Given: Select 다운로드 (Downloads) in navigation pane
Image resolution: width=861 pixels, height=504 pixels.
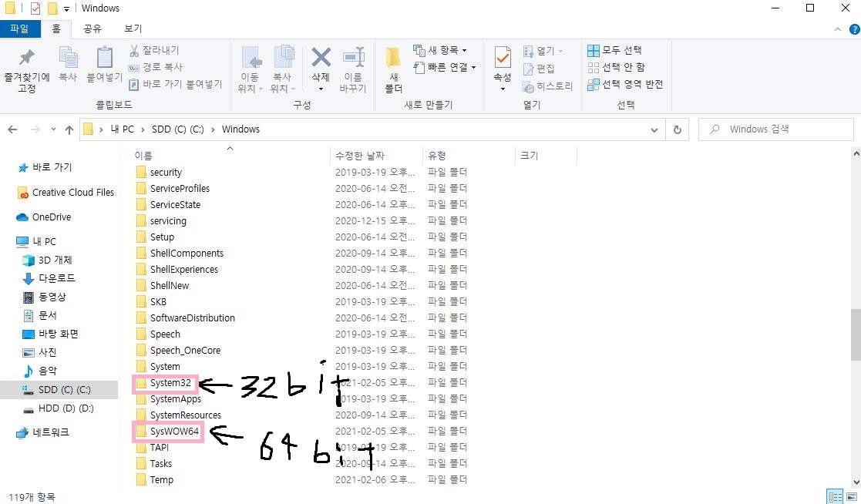Looking at the screenshot, I should (x=56, y=278).
